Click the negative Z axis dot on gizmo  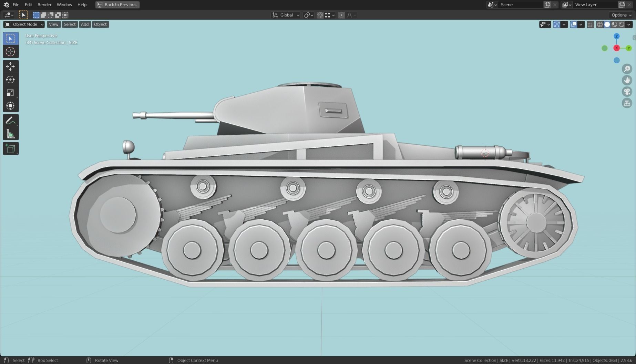pos(617,60)
